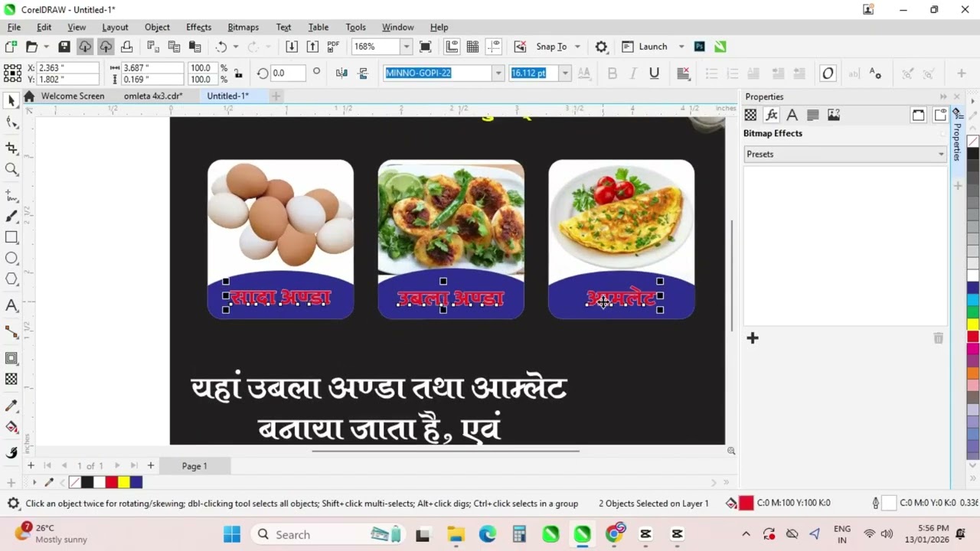Toggle Lock ratio padlock
980x551 pixels.
point(238,73)
